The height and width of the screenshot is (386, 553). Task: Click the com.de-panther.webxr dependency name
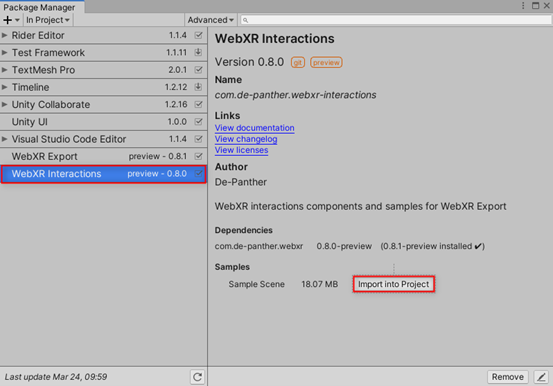[259, 246]
